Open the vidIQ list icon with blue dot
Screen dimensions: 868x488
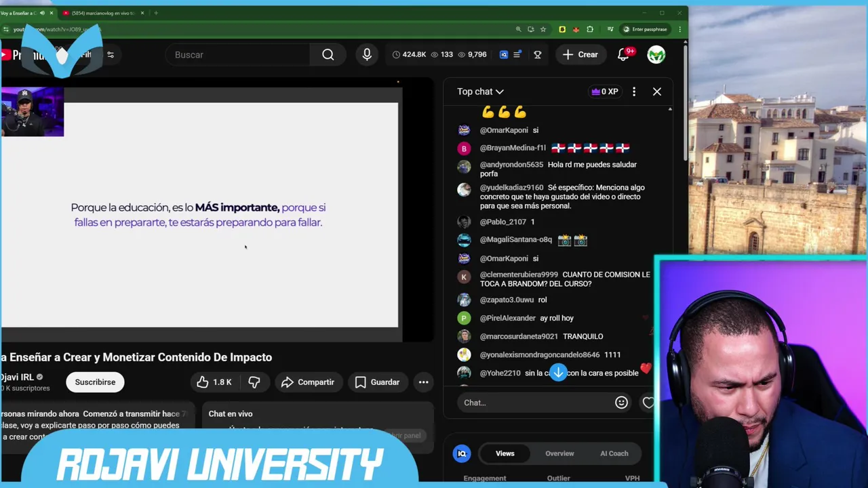pos(517,55)
